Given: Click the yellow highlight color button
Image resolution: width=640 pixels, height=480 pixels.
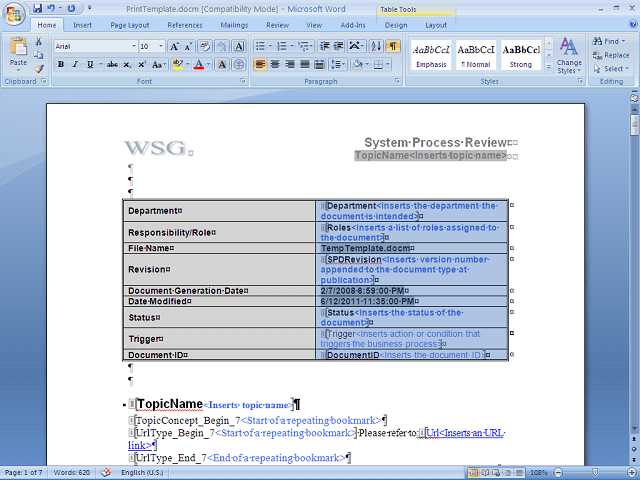Looking at the screenshot, I should pyautogui.click(x=178, y=64).
